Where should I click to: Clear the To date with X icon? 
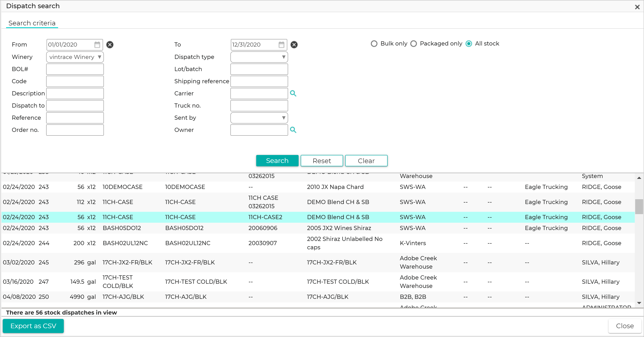pyautogui.click(x=294, y=45)
